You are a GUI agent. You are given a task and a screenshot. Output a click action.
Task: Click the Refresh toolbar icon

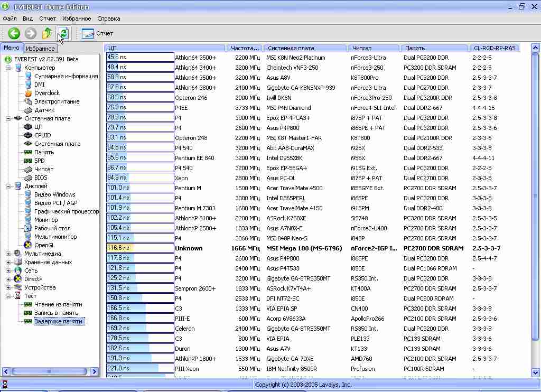coord(64,33)
